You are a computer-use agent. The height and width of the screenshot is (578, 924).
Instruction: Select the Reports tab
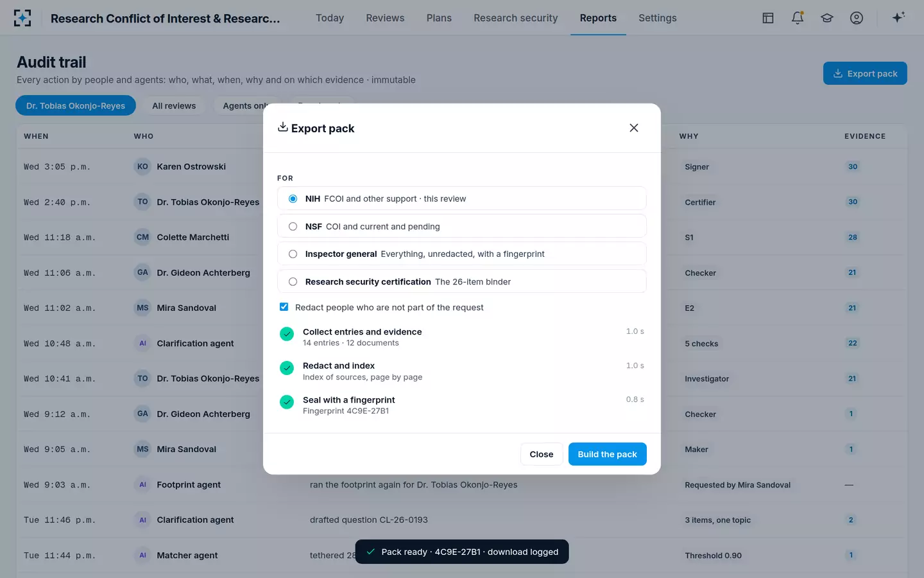(598, 18)
